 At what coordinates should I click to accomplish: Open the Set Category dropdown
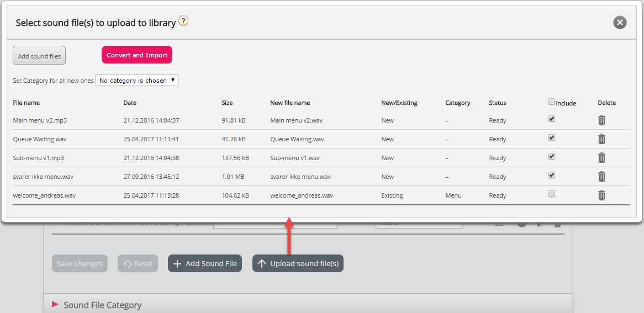tap(137, 81)
